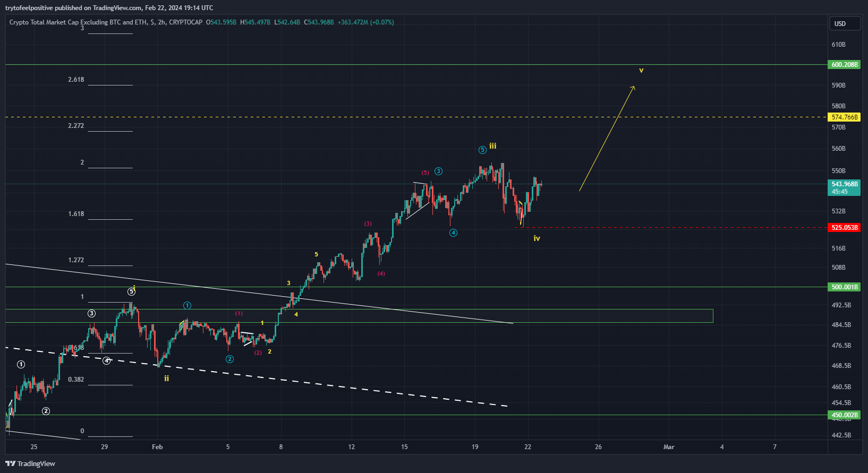
Task: Click the green 500.001B price label
Action: 844,287
